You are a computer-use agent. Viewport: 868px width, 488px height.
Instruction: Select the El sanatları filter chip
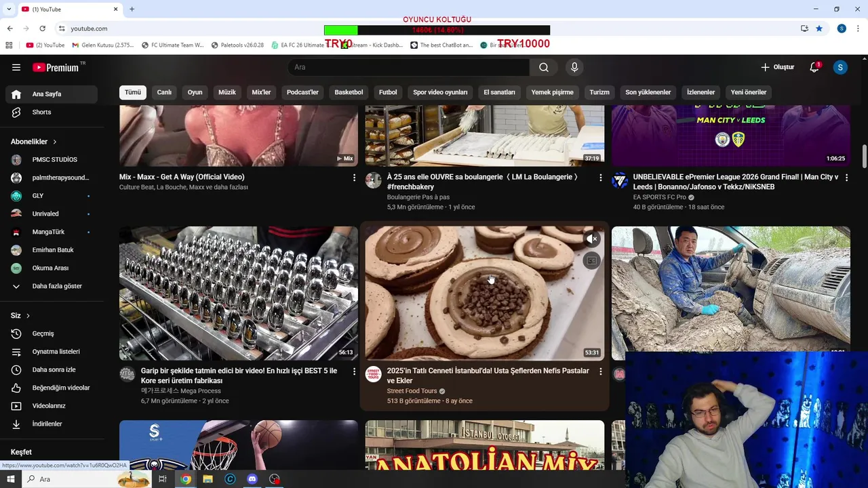coord(499,92)
